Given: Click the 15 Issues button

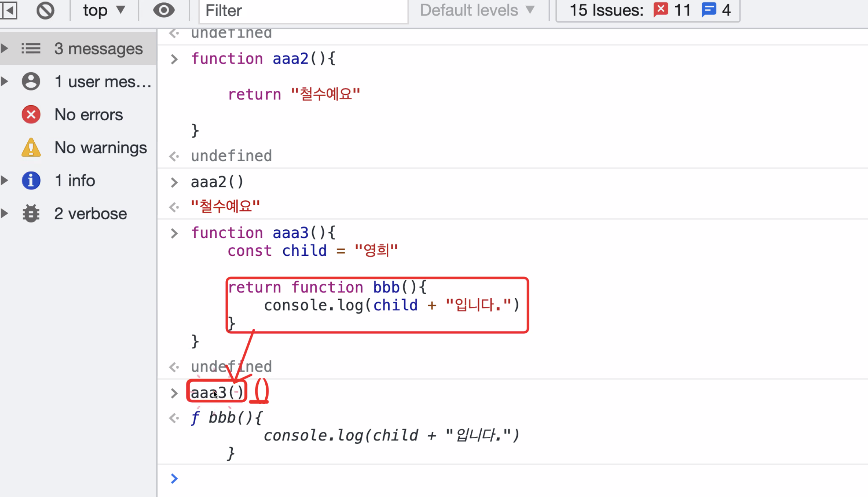Looking at the screenshot, I should point(606,10).
